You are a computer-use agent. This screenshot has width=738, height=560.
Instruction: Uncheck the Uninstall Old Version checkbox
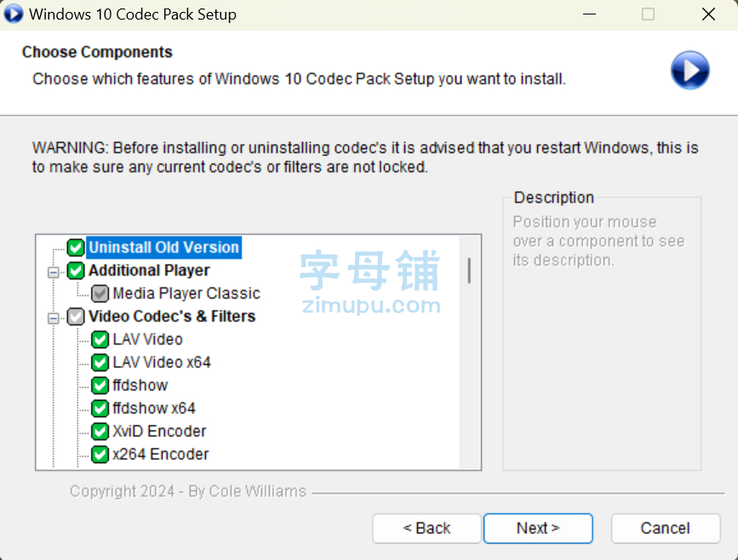[x=76, y=248]
